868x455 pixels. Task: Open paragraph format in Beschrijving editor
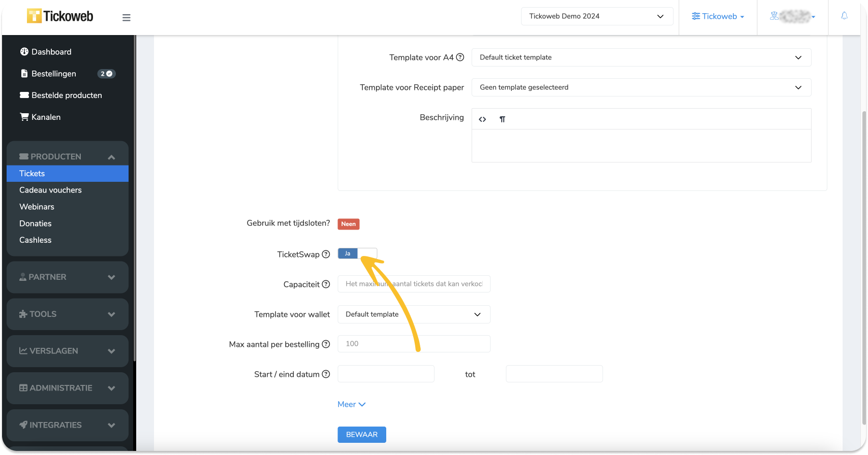502,119
